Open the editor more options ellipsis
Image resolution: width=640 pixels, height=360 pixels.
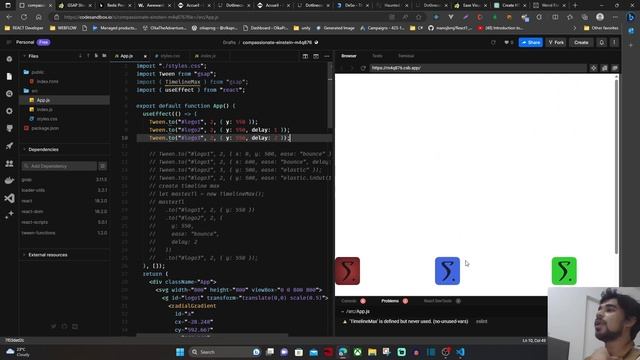327,56
